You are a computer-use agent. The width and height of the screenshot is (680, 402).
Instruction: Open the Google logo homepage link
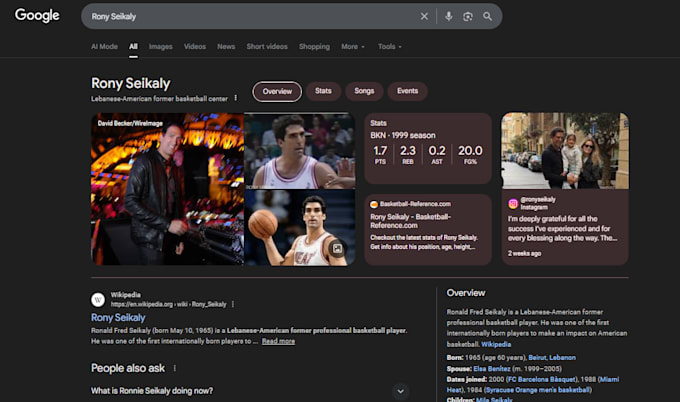37,15
